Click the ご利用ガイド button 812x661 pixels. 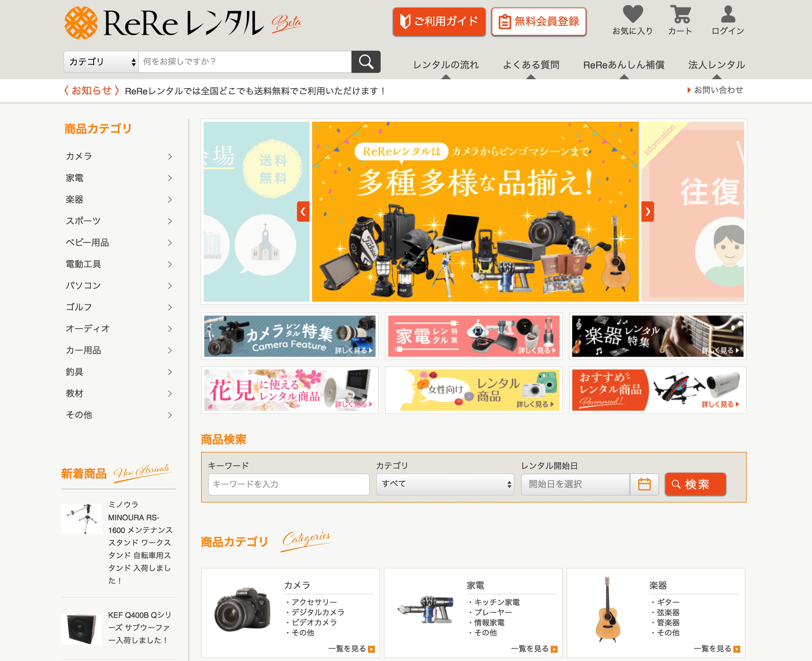pyautogui.click(x=439, y=22)
